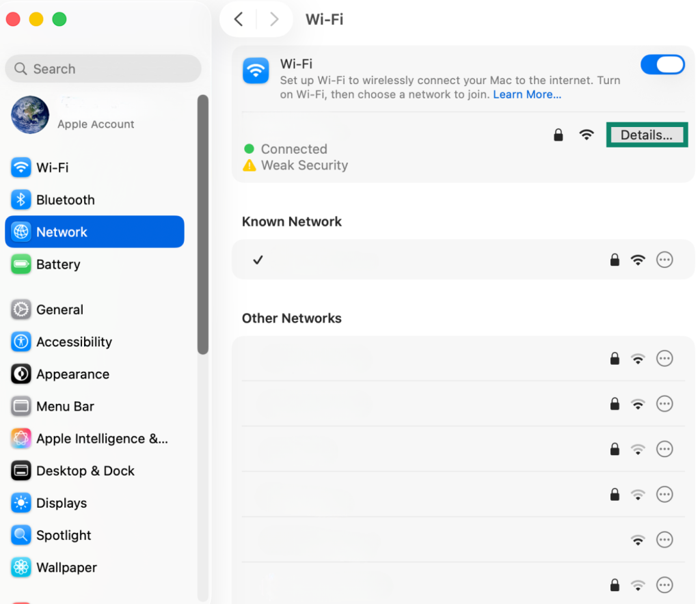Open General settings from the sidebar
700x604 pixels.
tap(21, 310)
